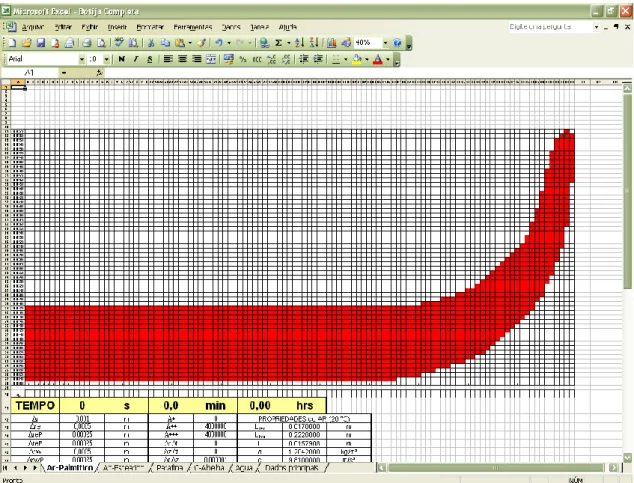Open the Inserir menu
Viewport: 634px width, 483px height.
click(117, 27)
